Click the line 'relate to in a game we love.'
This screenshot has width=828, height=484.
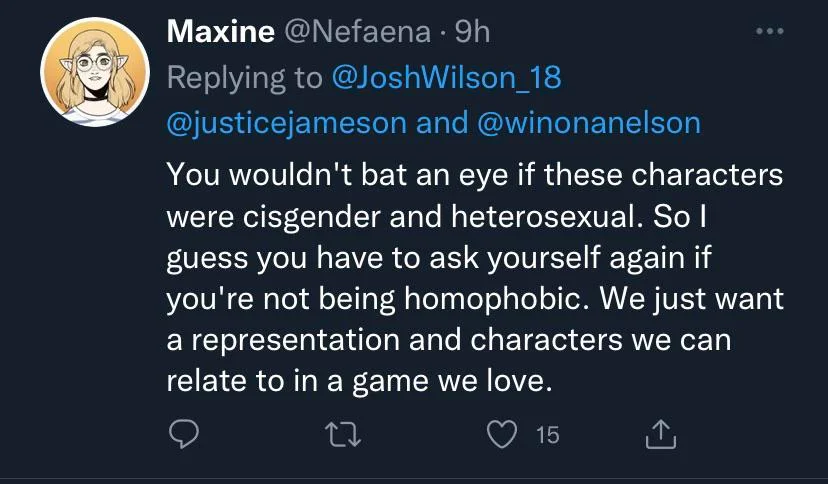tap(359, 381)
